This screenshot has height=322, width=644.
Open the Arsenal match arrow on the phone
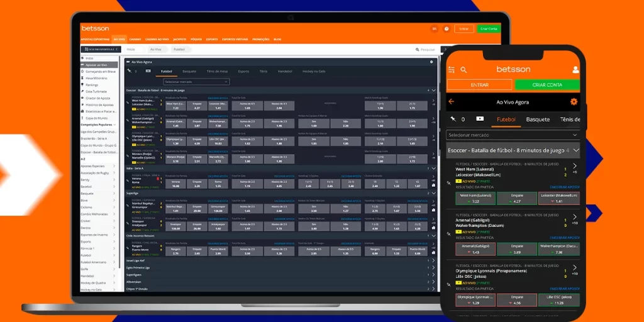575,217
